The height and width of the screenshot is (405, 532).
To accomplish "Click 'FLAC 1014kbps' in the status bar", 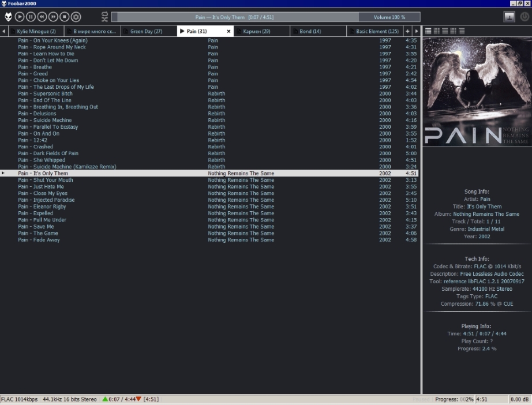I will point(20,400).
